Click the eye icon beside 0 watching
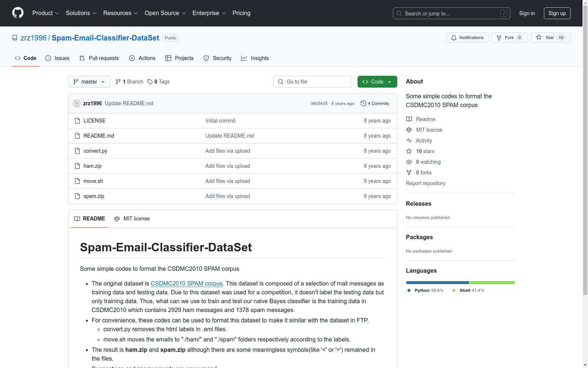588x368 pixels. pyautogui.click(x=409, y=162)
